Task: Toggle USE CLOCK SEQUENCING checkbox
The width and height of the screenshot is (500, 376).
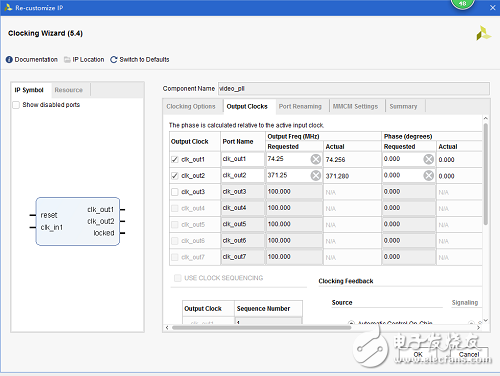Action: pos(178,278)
